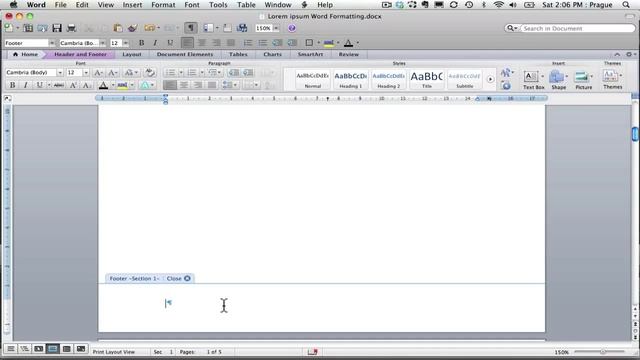Click the Increase Indent icon in ribbon
Viewport: 640px width, 360px height.
tap(248, 73)
